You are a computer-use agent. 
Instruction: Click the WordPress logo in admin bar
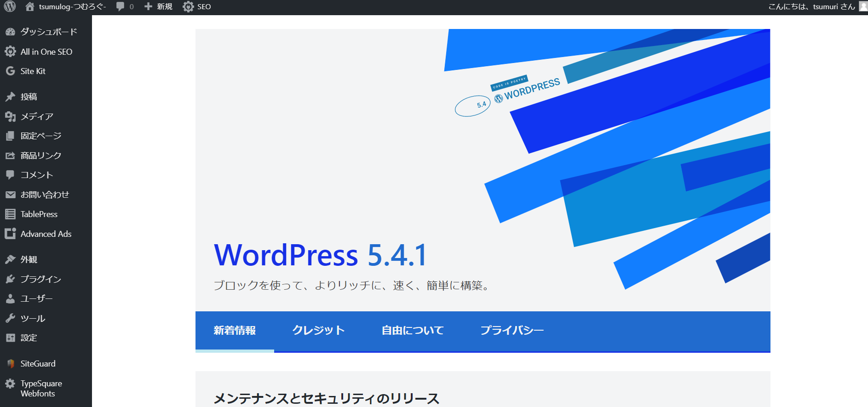coord(10,6)
